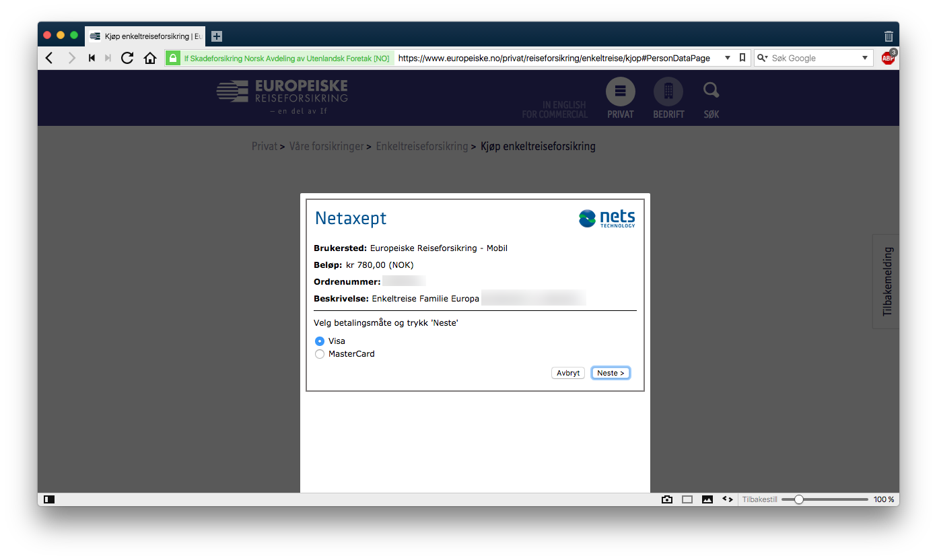The image size is (937, 560).
Task: Click the Netaxept heading
Action: (351, 219)
